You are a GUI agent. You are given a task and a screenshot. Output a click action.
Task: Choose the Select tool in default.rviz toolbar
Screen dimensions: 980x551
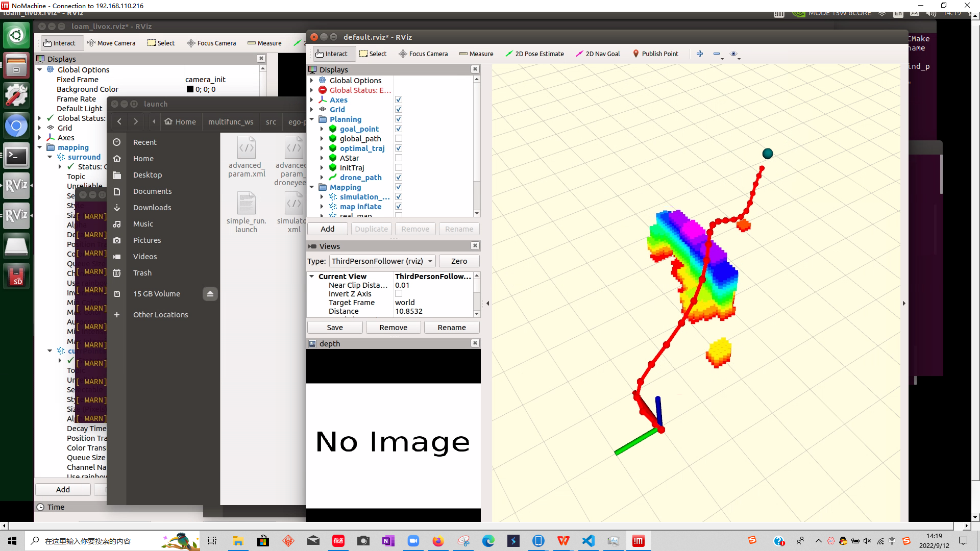pos(373,54)
